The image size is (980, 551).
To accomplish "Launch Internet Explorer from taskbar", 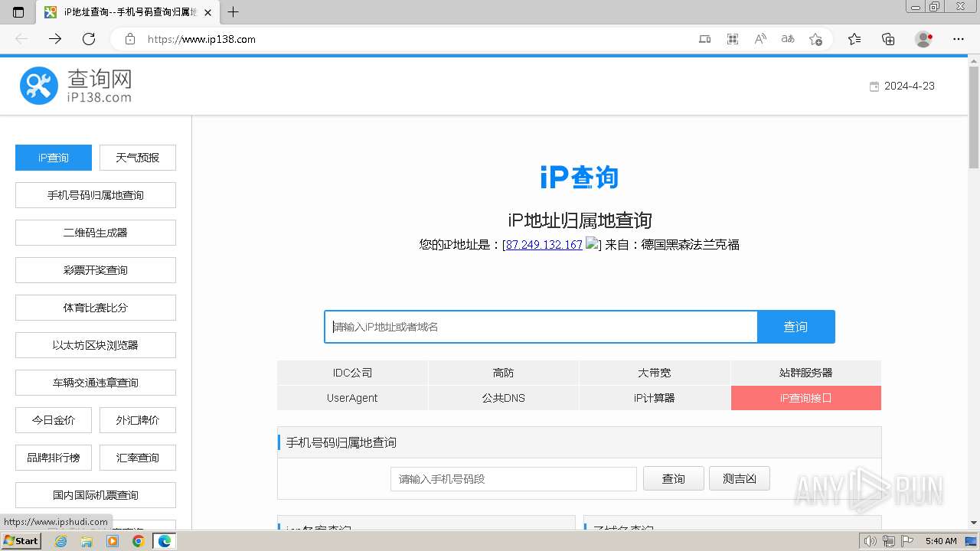I will [60, 541].
